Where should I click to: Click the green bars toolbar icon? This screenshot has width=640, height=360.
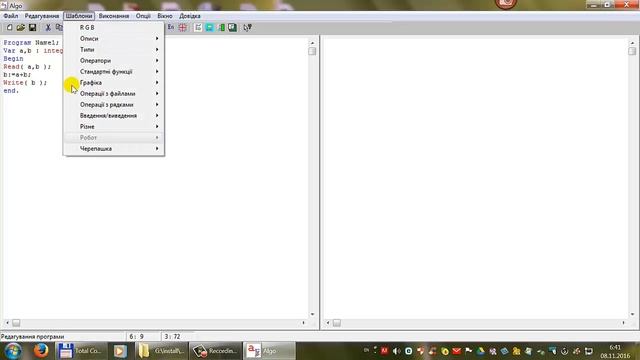coord(221,27)
